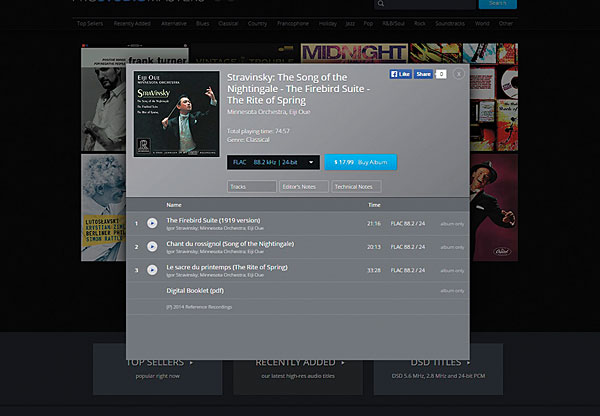The image size is (600, 416).
Task: Open the Holiday genre menu
Action: (x=328, y=23)
